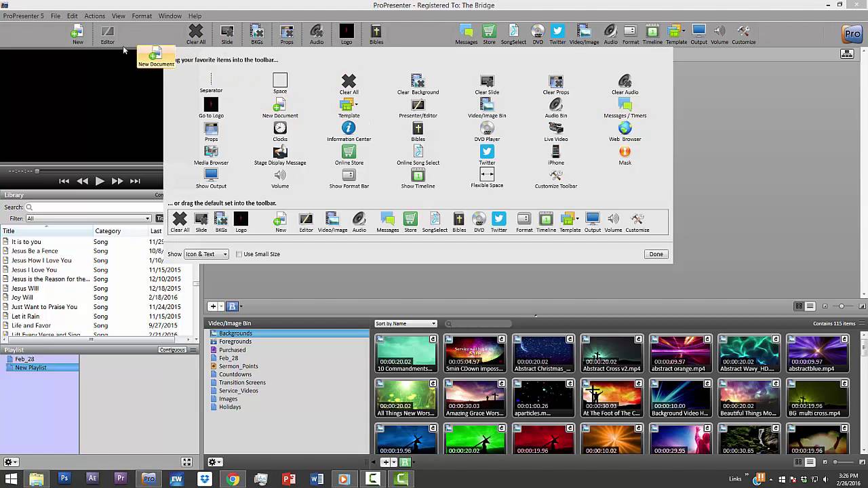The width and height of the screenshot is (868, 488).
Task: Open the gear menu under the playlist panel
Action: (11, 462)
